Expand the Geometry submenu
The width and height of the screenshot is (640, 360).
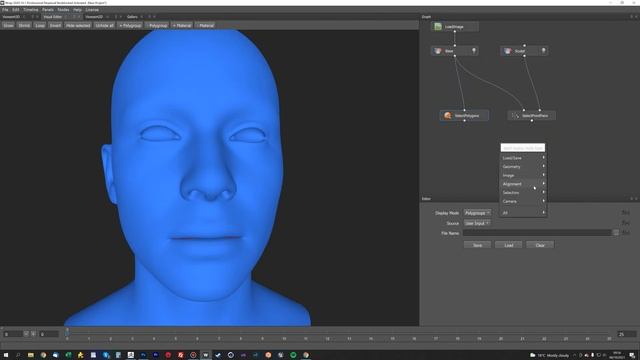523,167
